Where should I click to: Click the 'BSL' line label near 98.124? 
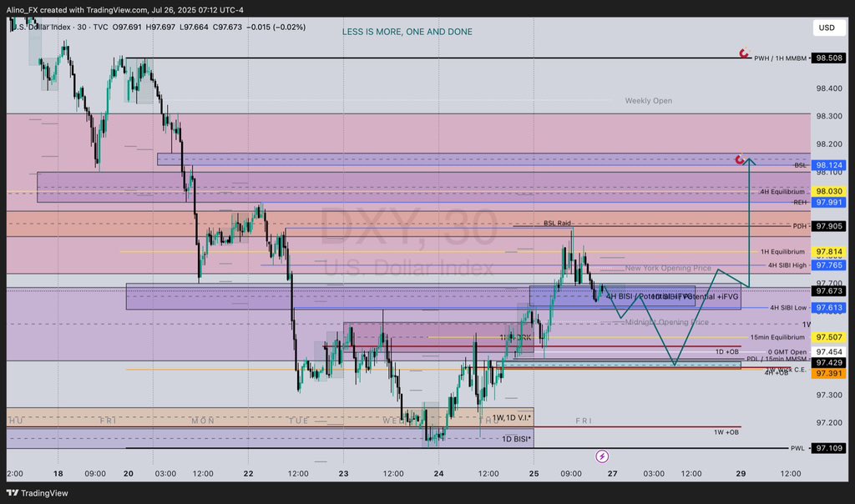pos(800,165)
